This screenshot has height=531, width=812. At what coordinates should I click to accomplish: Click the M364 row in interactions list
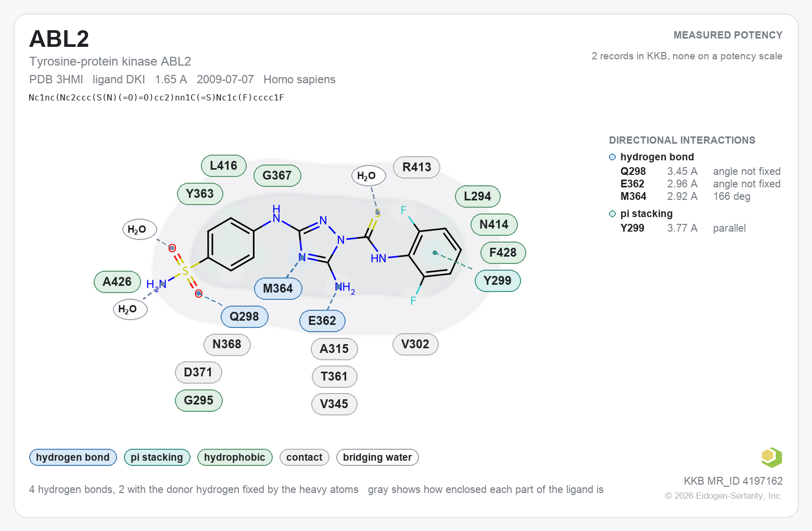[x=686, y=197]
